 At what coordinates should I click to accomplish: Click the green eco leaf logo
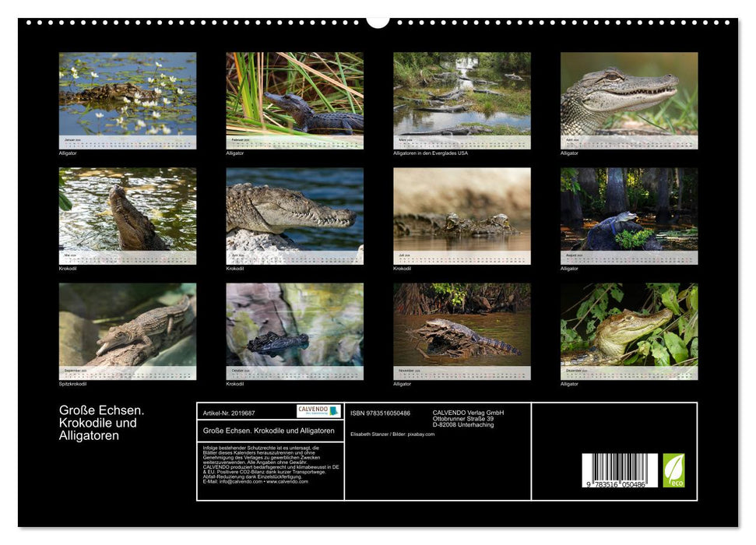pos(673,470)
